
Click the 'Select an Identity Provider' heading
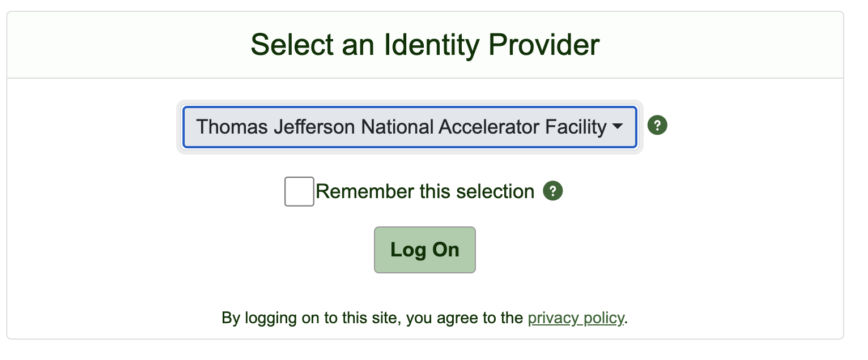(x=425, y=45)
